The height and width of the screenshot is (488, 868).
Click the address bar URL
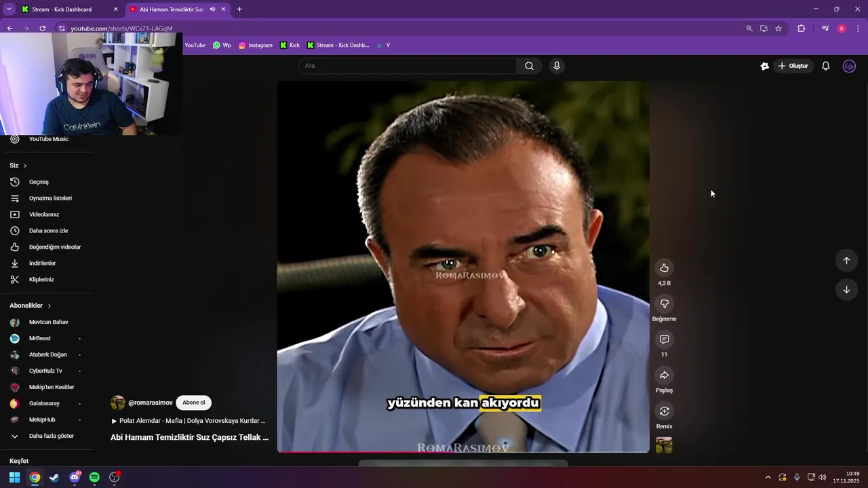tap(122, 28)
